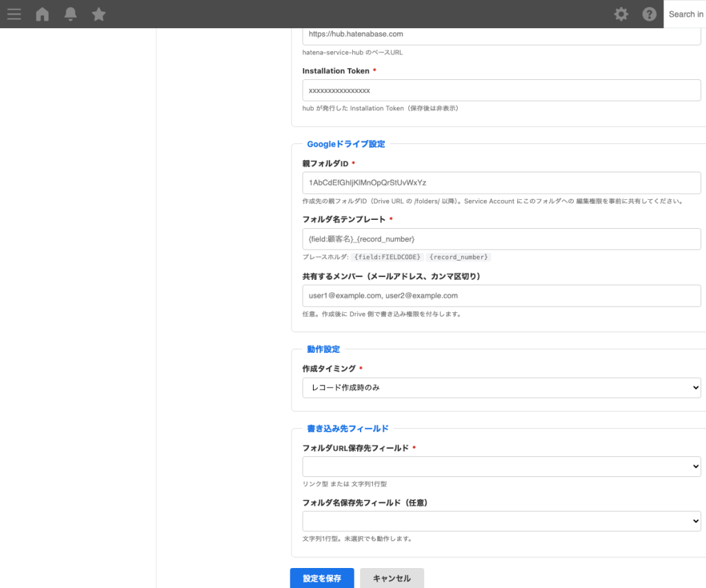Viewport: 706px width, 588px height.
Task: Click the 設定を保存 button
Action: [x=322, y=578]
